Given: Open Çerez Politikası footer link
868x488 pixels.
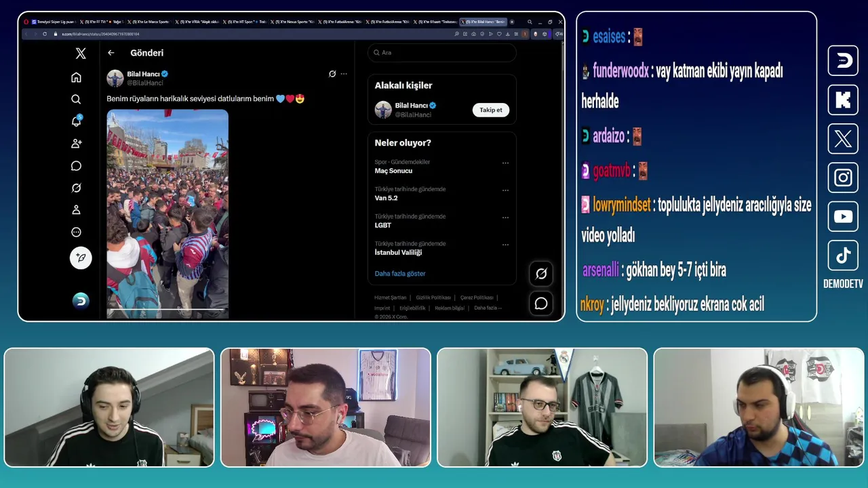Looking at the screenshot, I should pyautogui.click(x=477, y=298).
